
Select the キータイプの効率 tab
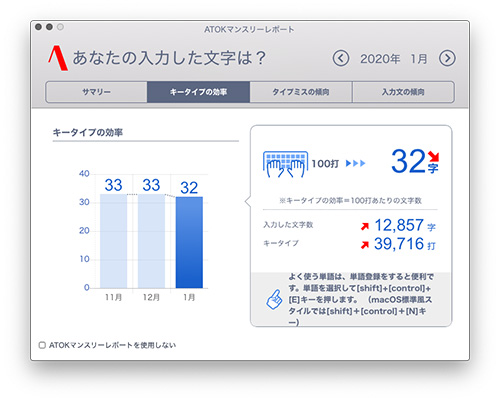(199, 92)
